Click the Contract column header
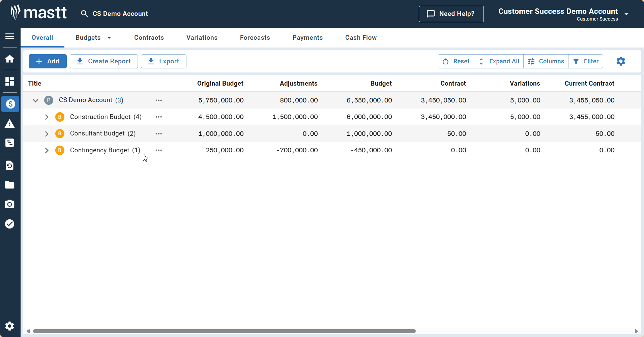644x337 pixels. click(453, 84)
